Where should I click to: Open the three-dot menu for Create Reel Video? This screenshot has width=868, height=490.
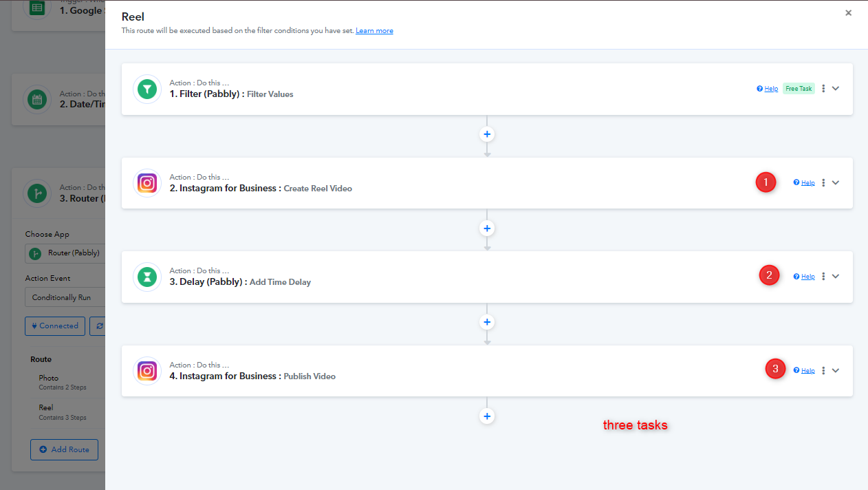coord(823,183)
